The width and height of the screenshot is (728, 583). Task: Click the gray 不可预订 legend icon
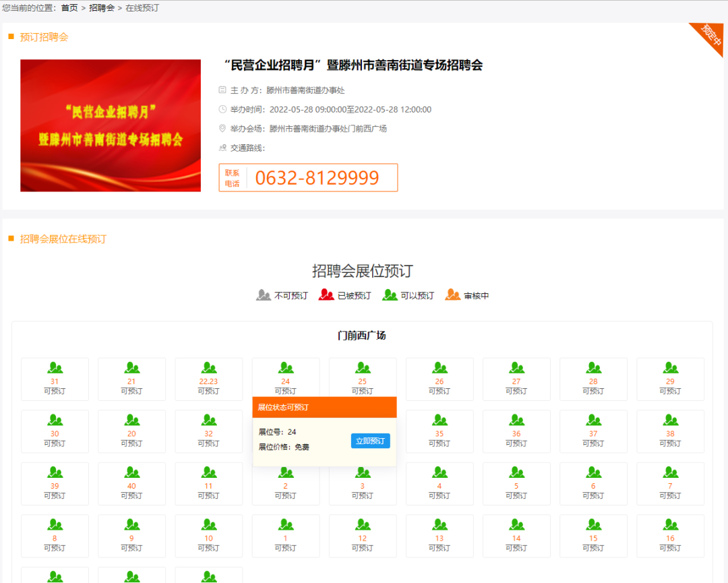pos(264,295)
